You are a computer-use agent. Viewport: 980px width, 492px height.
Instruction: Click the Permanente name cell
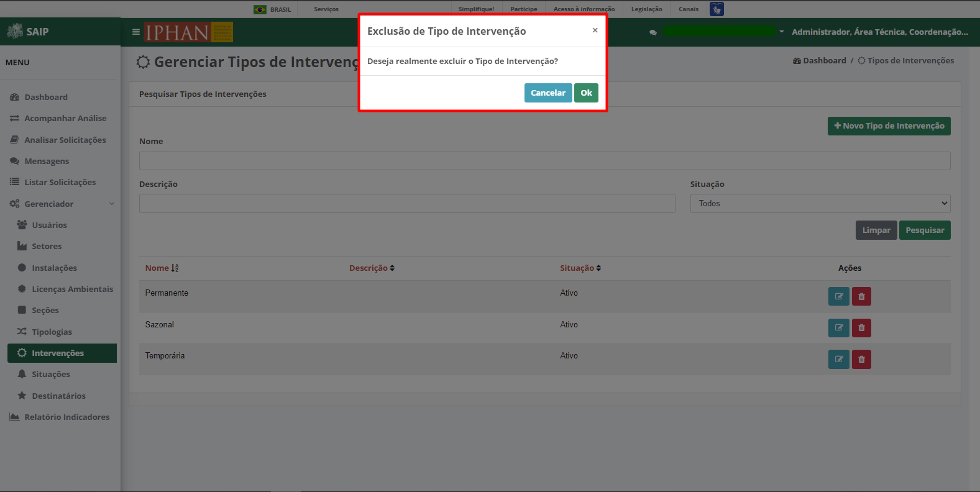pos(167,293)
